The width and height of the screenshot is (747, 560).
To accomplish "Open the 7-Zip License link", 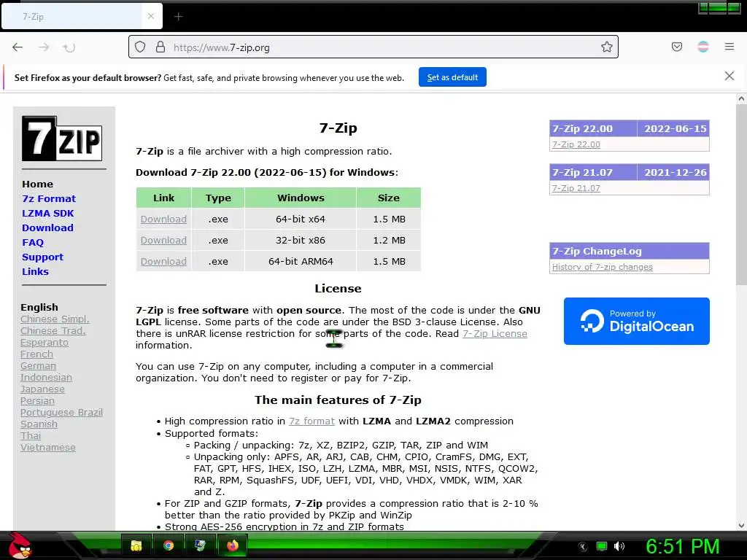I will (x=495, y=334).
